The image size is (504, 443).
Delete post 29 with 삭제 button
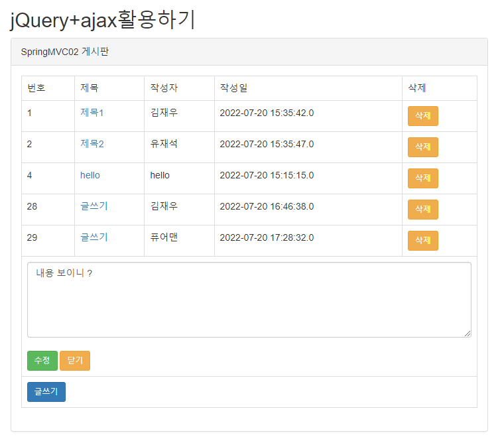pyautogui.click(x=423, y=241)
